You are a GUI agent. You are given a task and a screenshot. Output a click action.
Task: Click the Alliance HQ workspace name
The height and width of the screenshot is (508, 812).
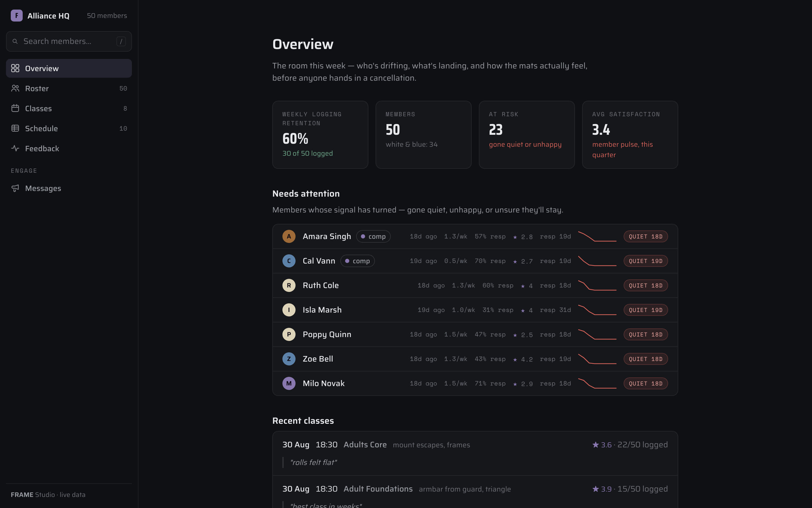(x=48, y=16)
